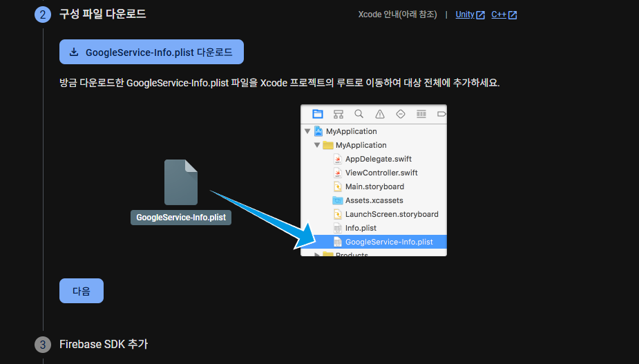Viewport: 639px width, 364px height.
Task: Click the Xcode breakpoint navigator icon
Action: click(441, 114)
